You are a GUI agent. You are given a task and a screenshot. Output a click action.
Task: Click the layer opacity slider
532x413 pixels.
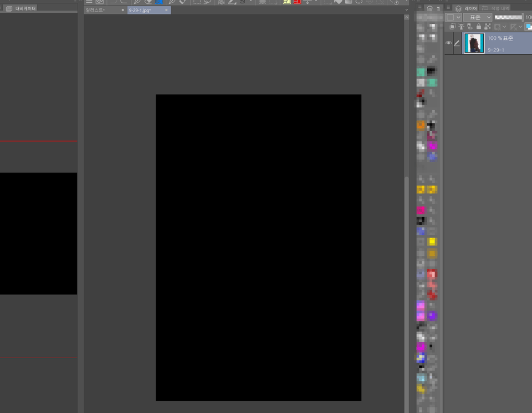point(508,18)
